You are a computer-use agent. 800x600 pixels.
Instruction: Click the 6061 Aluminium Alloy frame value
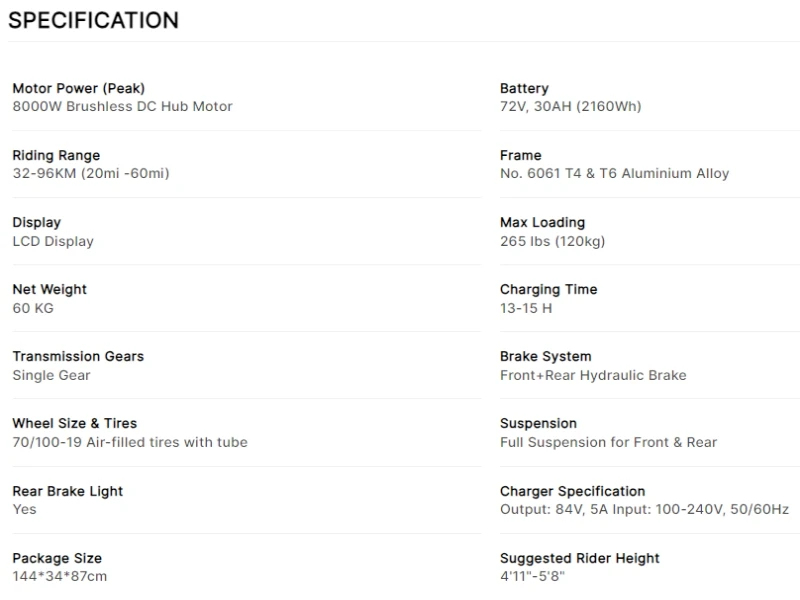[614, 173]
